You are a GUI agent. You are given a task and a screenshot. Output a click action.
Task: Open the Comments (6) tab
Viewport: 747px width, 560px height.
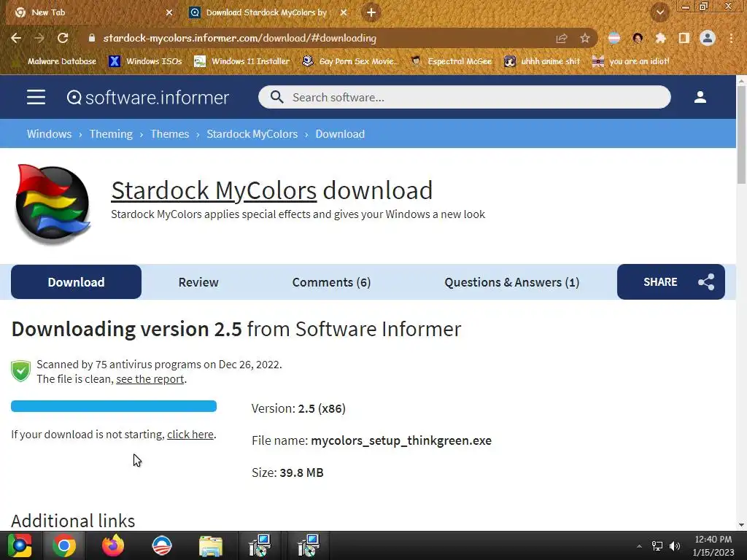click(x=331, y=282)
